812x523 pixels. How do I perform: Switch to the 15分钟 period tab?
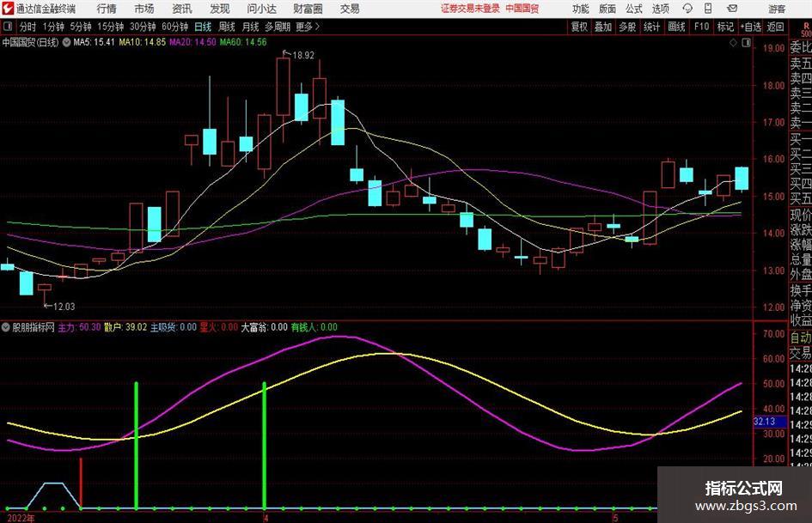pos(111,27)
